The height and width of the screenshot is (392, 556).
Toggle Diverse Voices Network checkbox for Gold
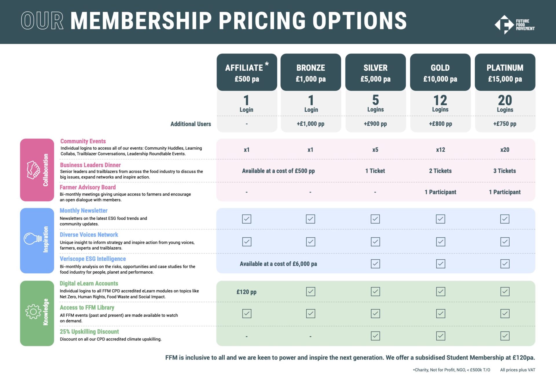click(x=440, y=242)
